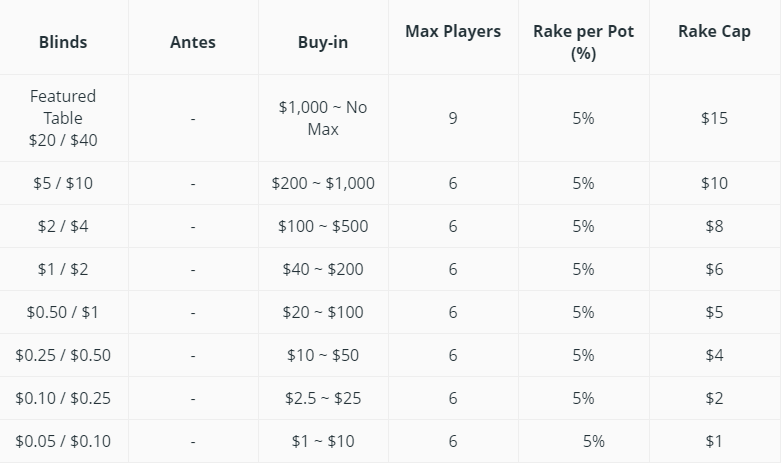Click the 9 max players cell
Screen dimensions: 781x464
[453, 118]
